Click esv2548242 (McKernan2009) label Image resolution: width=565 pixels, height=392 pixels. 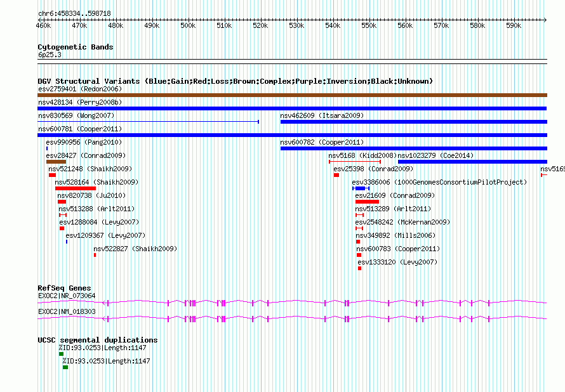[x=402, y=222]
